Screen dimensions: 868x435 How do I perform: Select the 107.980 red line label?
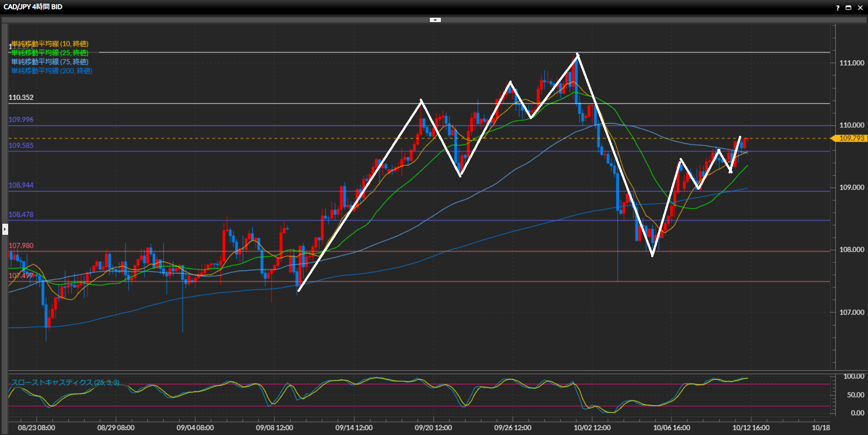click(21, 246)
